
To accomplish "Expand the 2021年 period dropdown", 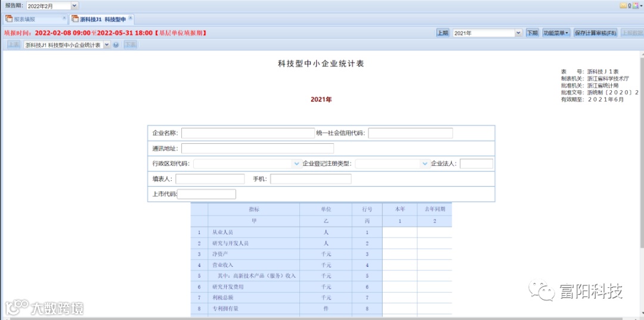I will (518, 33).
